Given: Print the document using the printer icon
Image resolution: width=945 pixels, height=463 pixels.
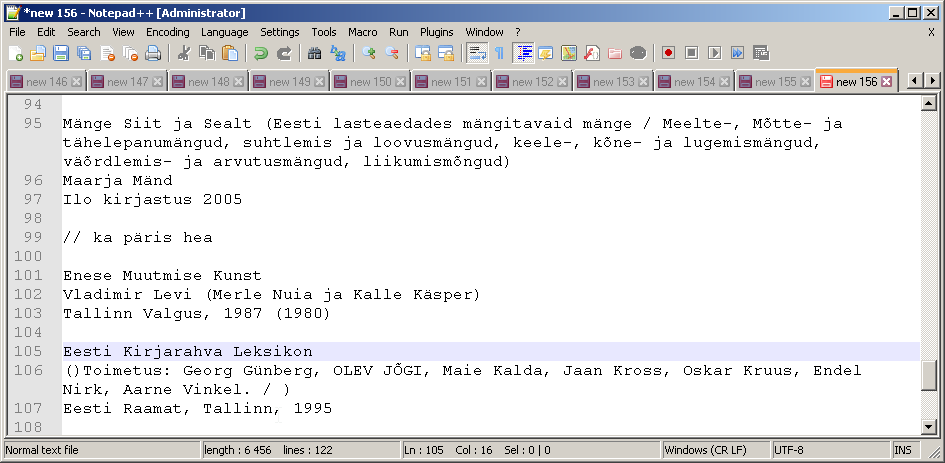Looking at the screenshot, I should pyautogui.click(x=153, y=53).
